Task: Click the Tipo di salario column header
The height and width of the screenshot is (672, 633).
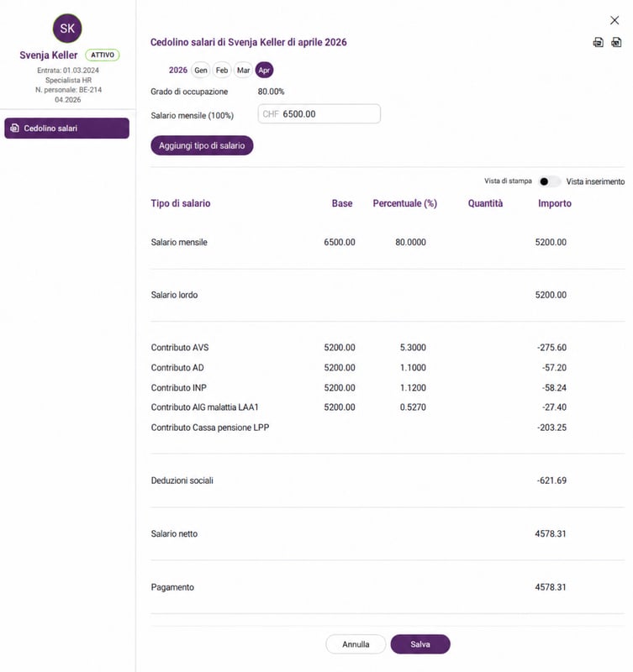Action: (x=181, y=203)
